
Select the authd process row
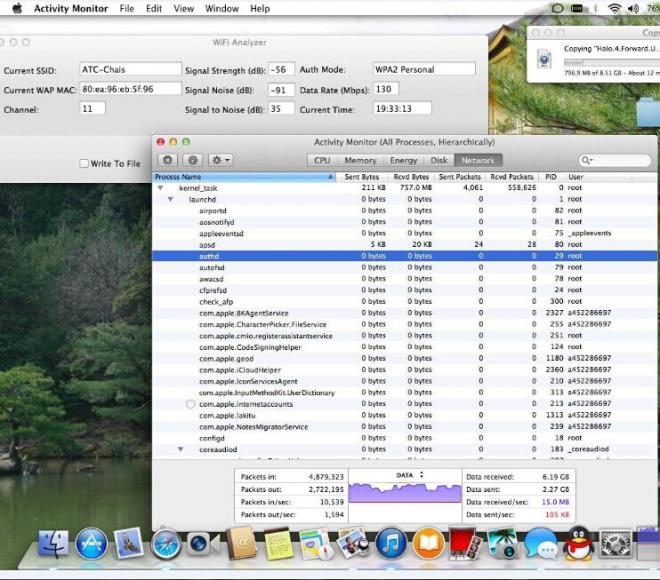[x=404, y=256]
